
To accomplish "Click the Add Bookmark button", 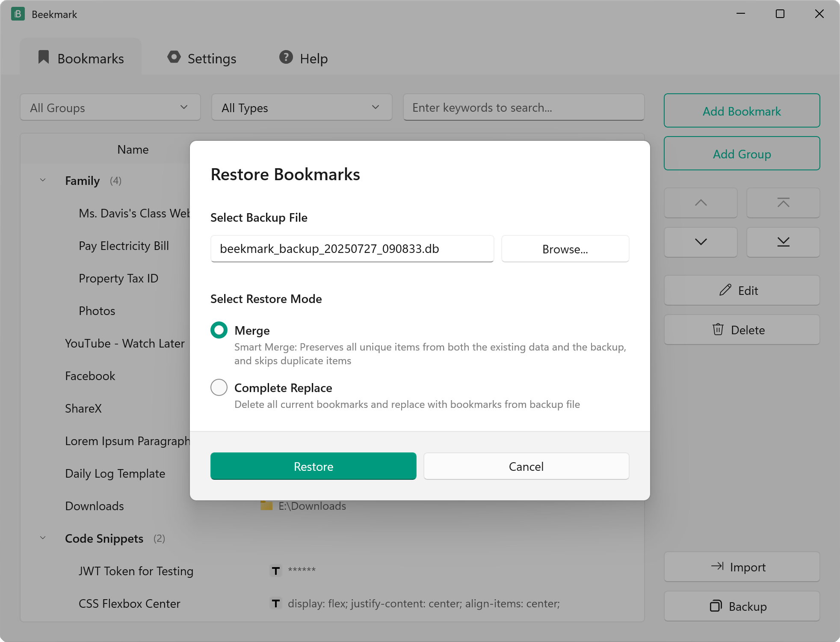I will point(742,111).
